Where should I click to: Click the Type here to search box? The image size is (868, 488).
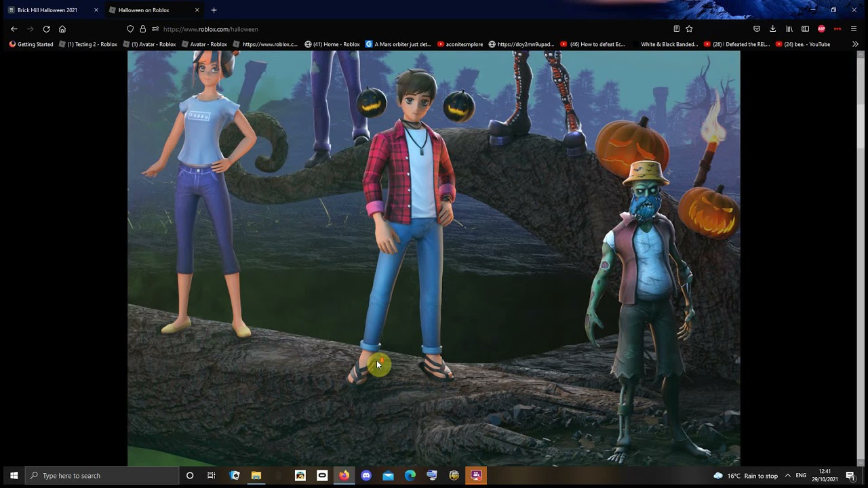pos(102,476)
